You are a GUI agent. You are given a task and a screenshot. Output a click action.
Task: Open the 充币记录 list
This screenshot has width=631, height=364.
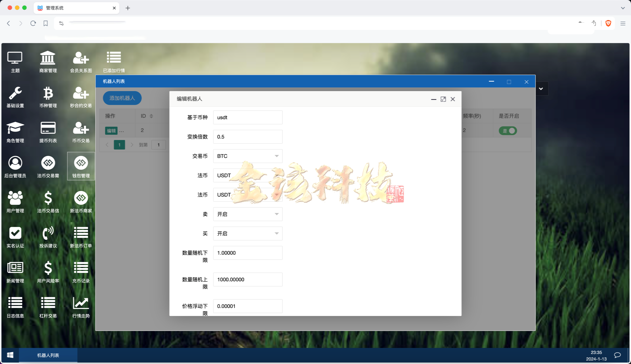point(81,272)
